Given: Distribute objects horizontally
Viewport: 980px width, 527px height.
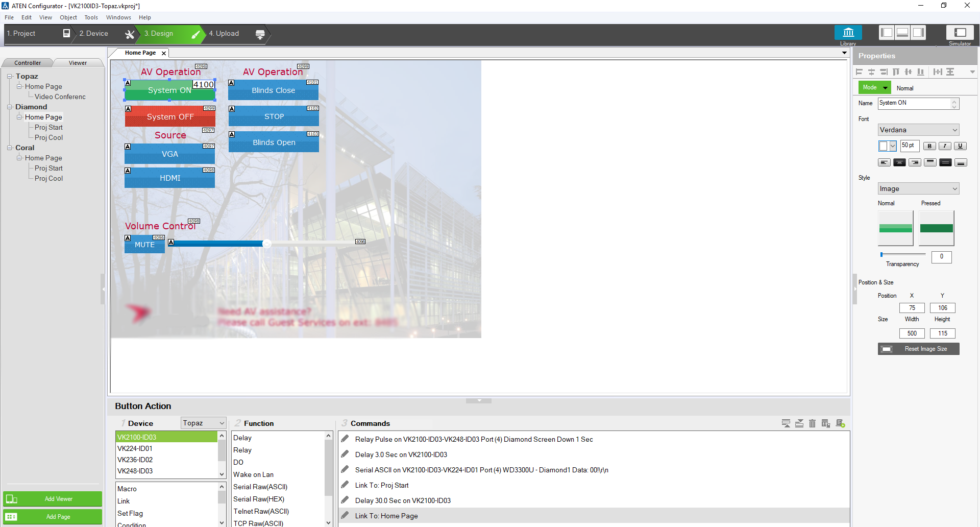Looking at the screenshot, I should [x=938, y=72].
